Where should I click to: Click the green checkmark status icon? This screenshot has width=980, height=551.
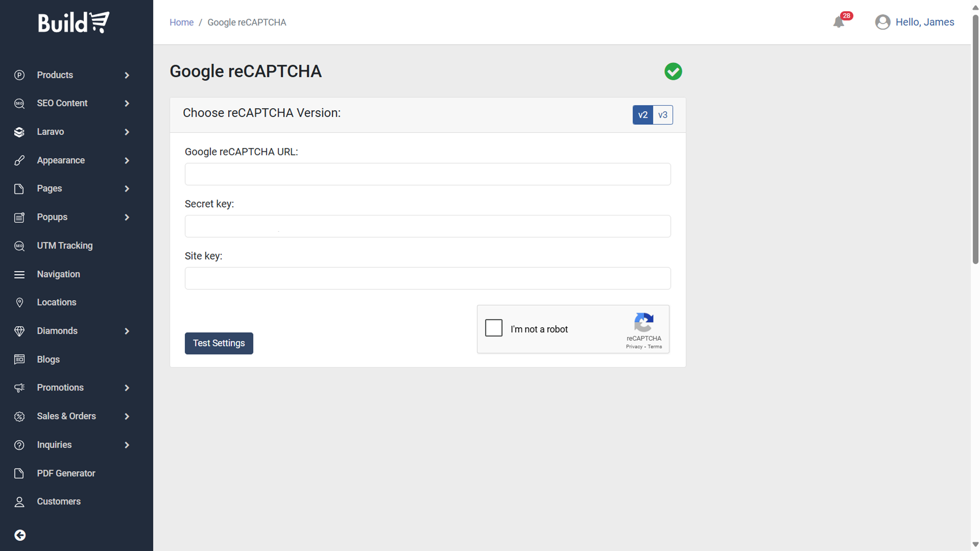(673, 72)
